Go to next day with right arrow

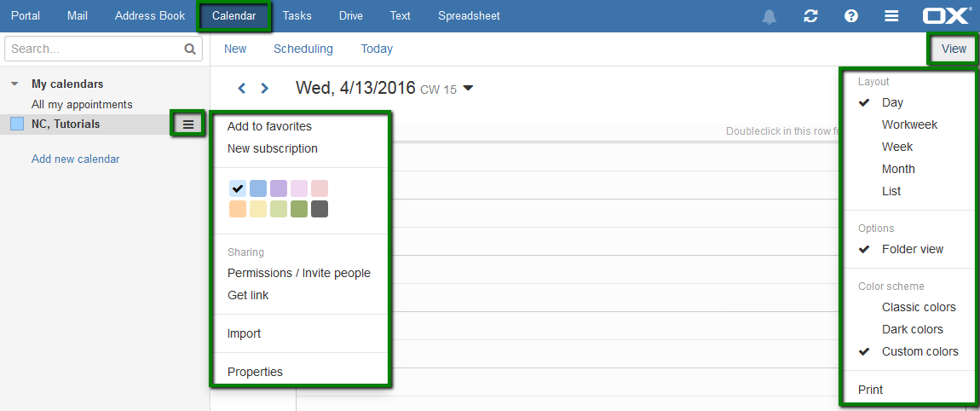pos(264,89)
